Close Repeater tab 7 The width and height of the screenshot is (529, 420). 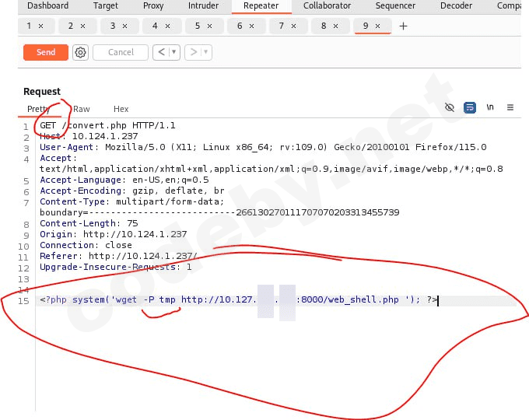click(293, 26)
